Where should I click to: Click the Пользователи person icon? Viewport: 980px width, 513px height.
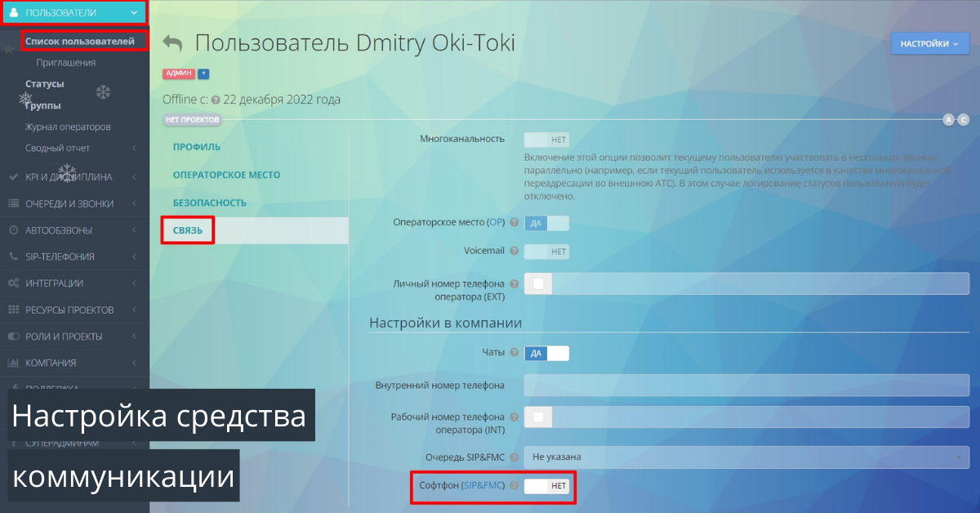(15, 13)
